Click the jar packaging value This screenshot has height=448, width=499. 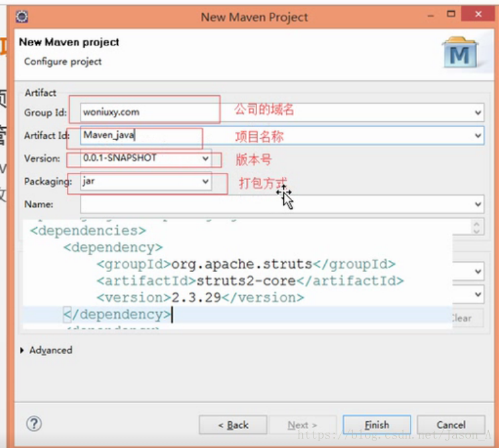coord(88,181)
